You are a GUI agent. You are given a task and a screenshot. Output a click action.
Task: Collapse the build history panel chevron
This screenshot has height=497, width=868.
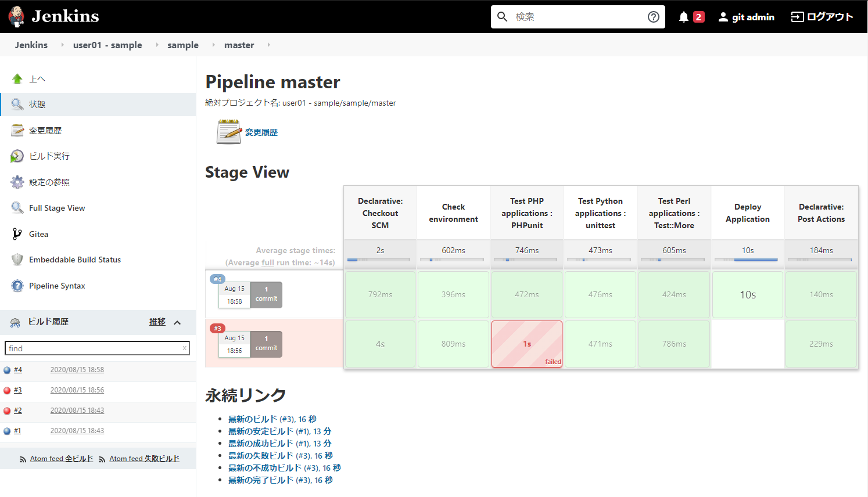pyautogui.click(x=177, y=322)
